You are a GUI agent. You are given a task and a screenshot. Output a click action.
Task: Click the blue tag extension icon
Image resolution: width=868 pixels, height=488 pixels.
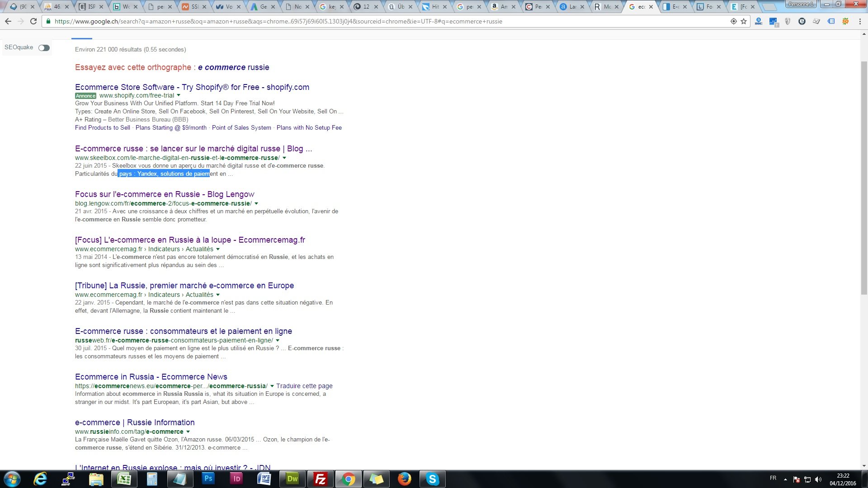click(x=831, y=21)
